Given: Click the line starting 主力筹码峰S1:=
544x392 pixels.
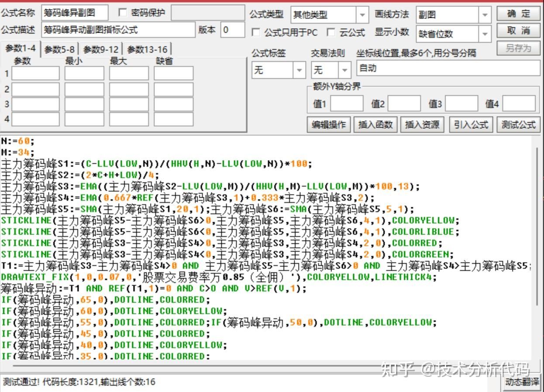Looking at the screenshot, I should pyautogui.click(x=157, y=164).
